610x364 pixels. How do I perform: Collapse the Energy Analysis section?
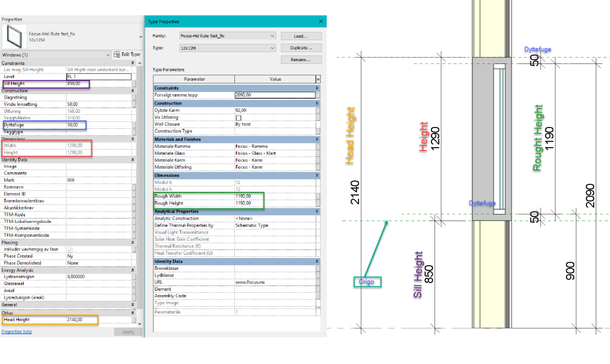(x=133, y=270)
